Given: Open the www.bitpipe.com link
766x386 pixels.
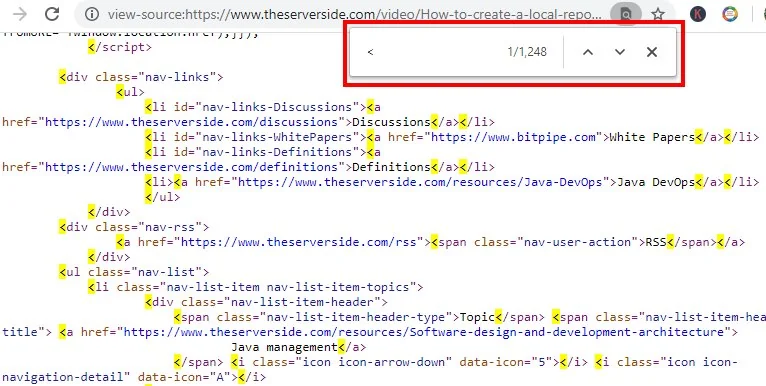Looking at the screenshot, I should pyautogui.click(x=513, y=137).
